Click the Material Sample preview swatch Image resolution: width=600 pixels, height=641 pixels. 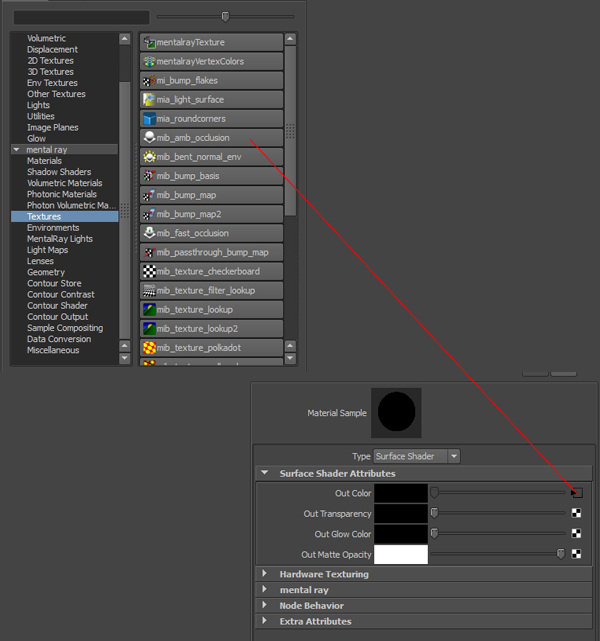(396, 412)
